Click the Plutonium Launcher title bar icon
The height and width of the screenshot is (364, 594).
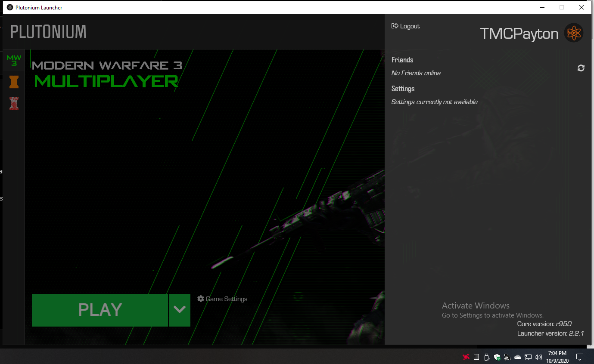tap(10, 7)
